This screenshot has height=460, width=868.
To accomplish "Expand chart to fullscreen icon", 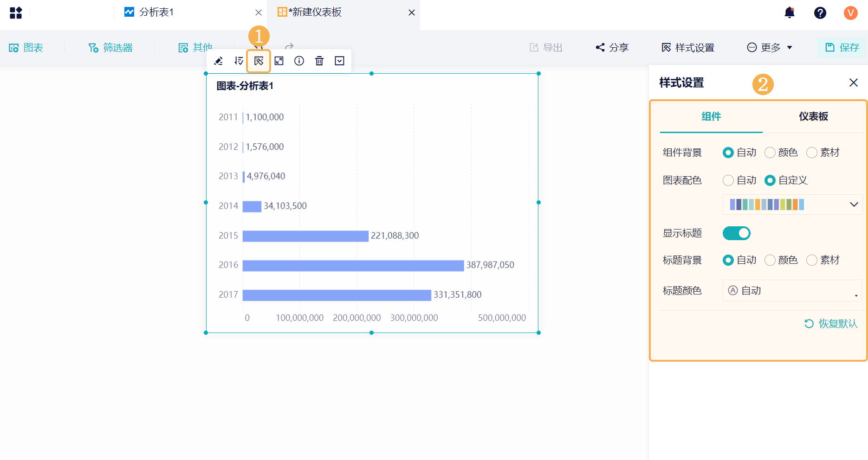I will (x=279, y=61).
